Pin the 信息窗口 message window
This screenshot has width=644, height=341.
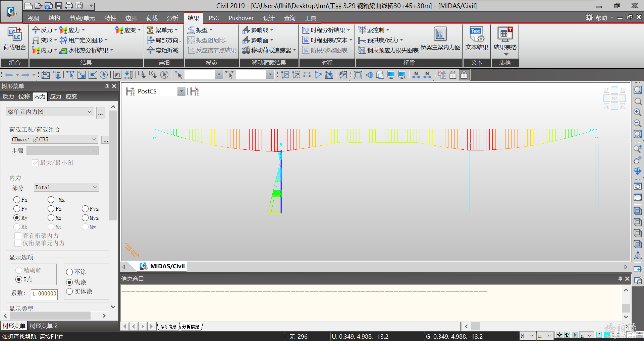point(620,279)
